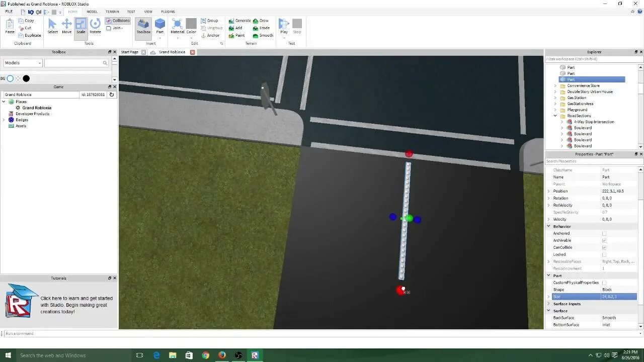Select the terrain Erode tool

(261, 28)
